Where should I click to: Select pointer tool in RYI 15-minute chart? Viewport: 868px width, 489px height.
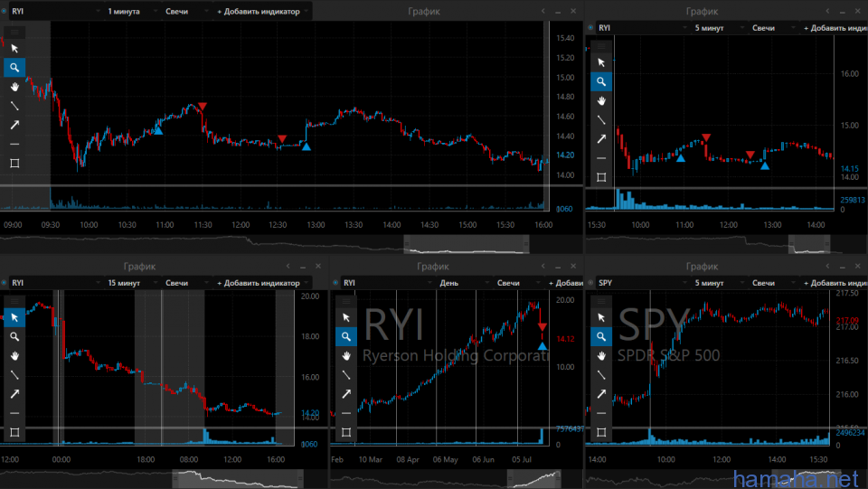click(x=14, y=317)
